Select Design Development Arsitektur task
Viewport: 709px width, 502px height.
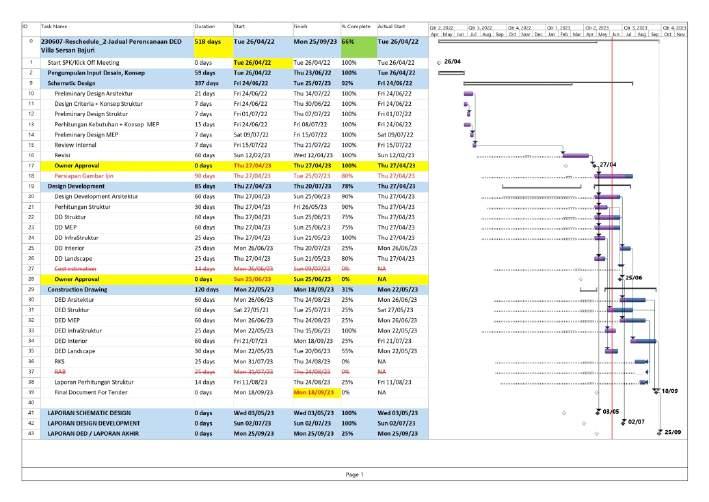96,197
